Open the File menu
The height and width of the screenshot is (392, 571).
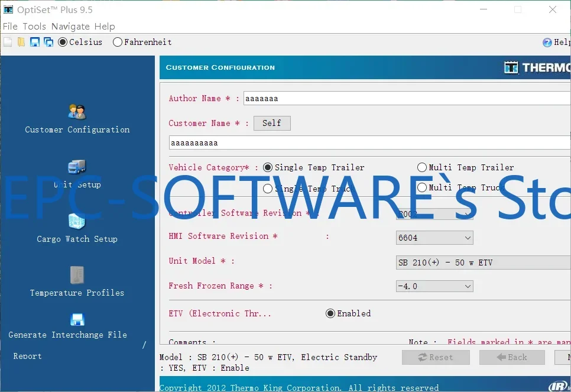coord(10,27)
